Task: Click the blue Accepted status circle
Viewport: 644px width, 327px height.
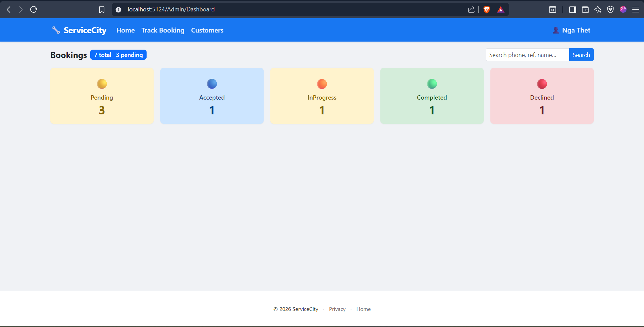Action: click(212, 84)
